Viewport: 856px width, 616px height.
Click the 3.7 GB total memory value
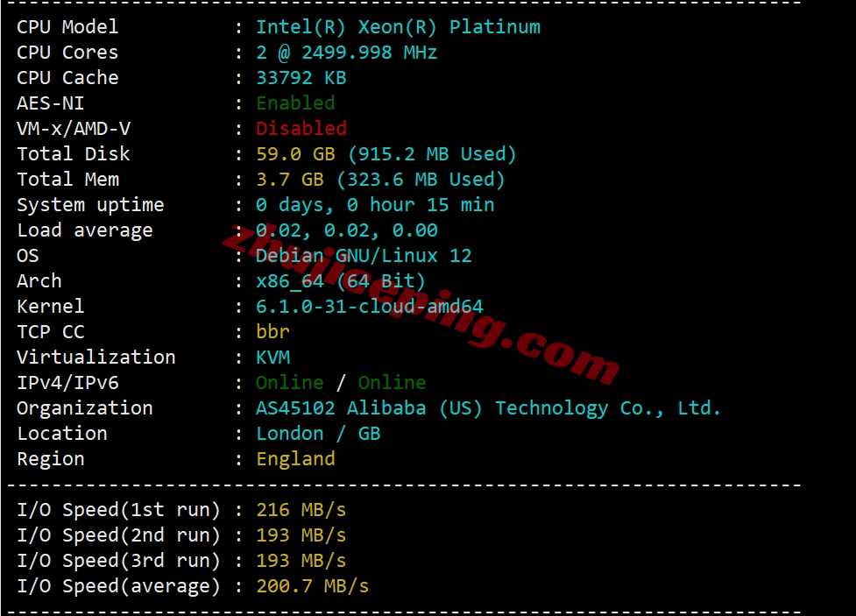290,179
